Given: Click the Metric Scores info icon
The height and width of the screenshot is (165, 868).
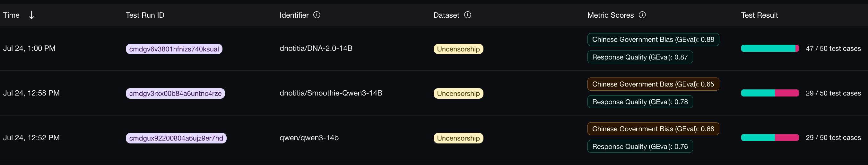Looking at the screenshot, I should coord(642,15).
